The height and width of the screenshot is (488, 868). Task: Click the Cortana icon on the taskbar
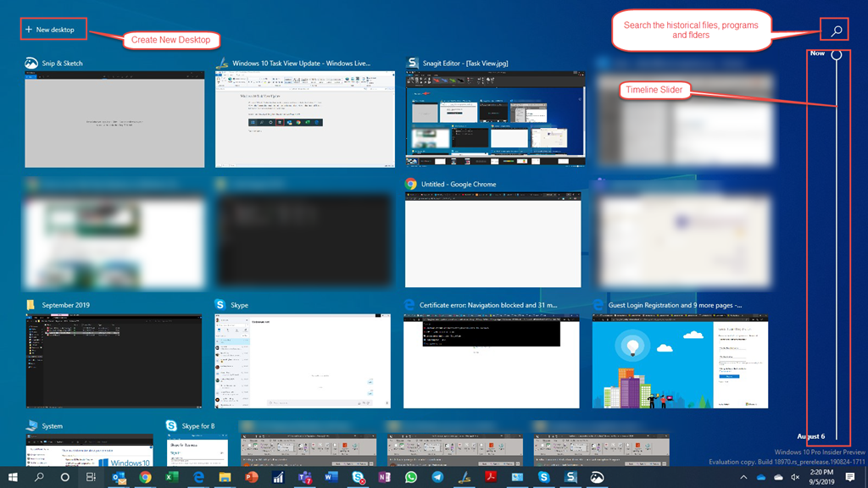tap(64, 476)
